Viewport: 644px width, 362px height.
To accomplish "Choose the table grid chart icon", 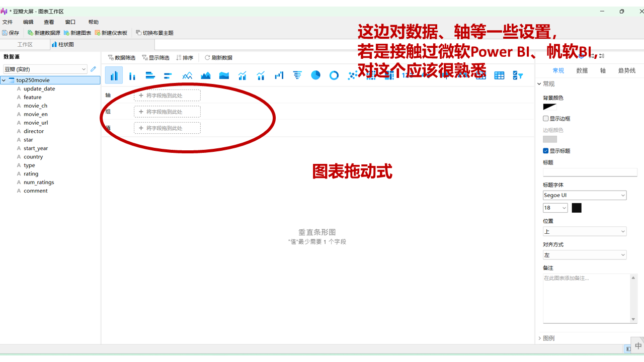I will 499,75.
